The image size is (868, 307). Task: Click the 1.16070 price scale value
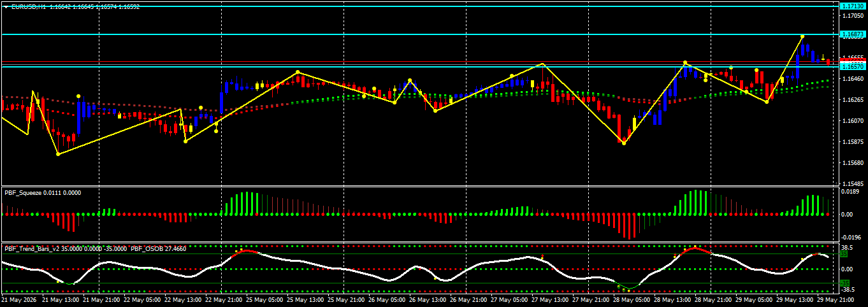tap(853, 121)
